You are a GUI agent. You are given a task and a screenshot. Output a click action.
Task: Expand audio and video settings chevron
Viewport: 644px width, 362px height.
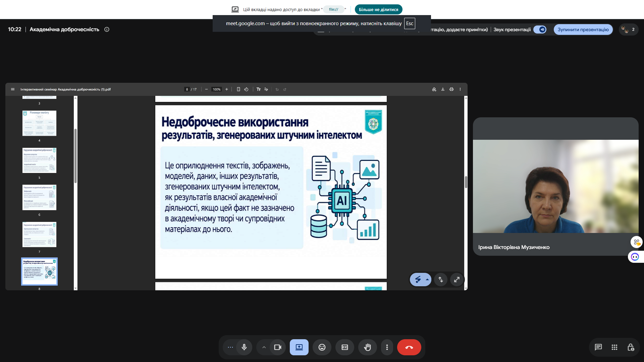pyautogui.click(x=264, y=347)
